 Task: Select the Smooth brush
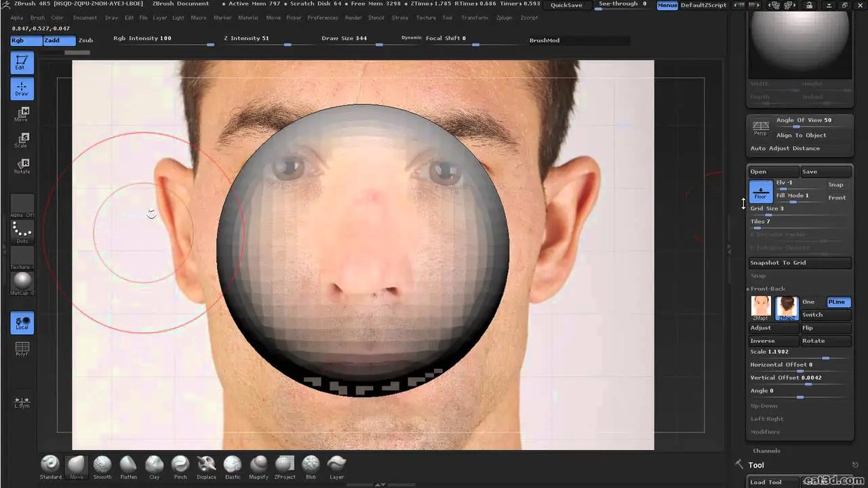coord(102,466)
